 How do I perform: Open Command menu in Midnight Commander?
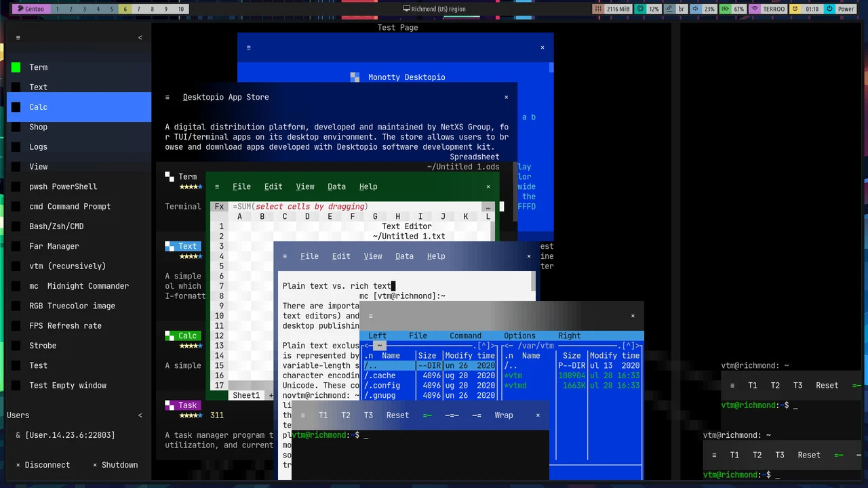point(465,335)
